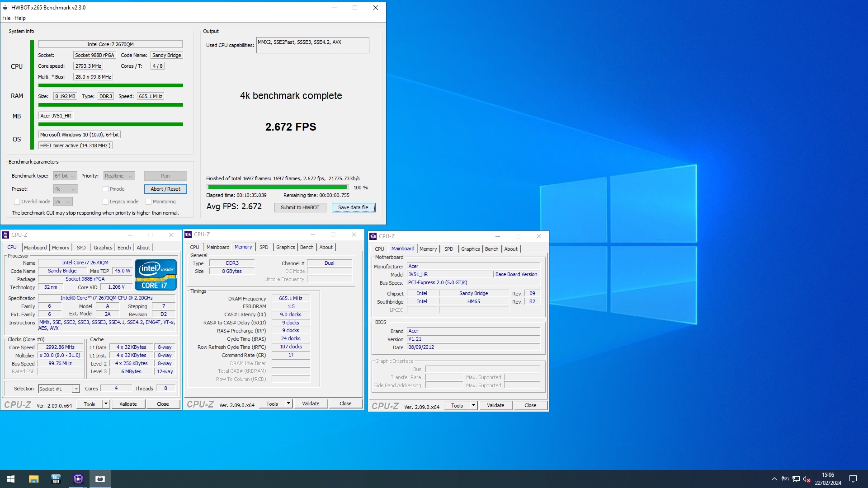Click the Save data file button
Screen dimensions: 868x488
[354, 208]
